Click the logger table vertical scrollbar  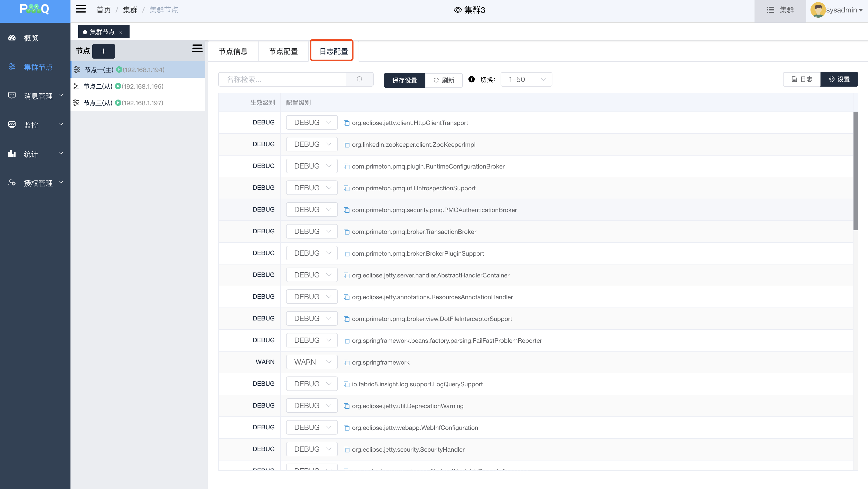pos(855,171)
